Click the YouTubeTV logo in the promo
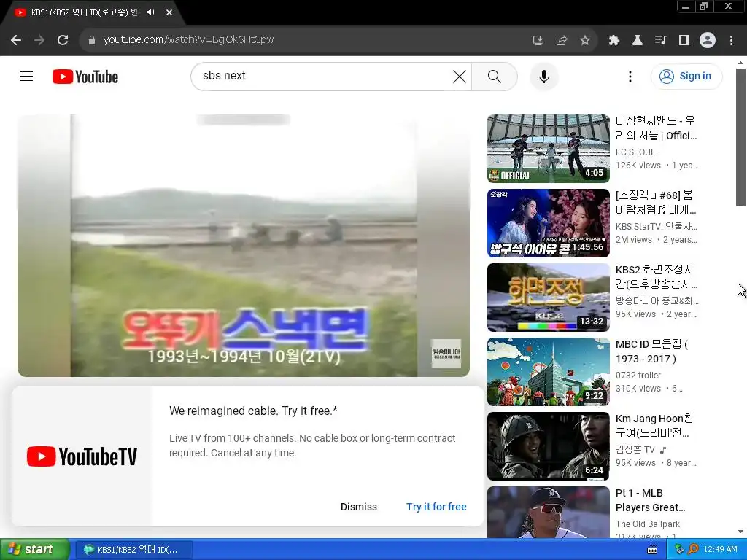The image size is (747, 560). click(82, 456)
